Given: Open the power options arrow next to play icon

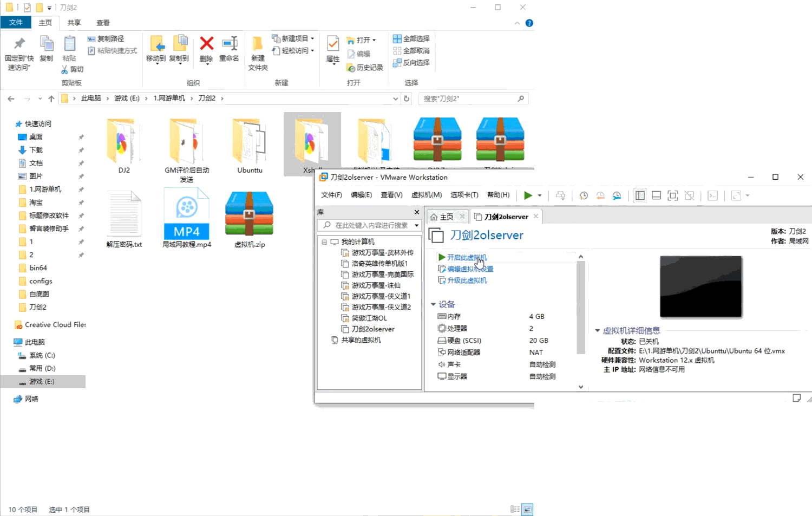Looking at the screenshot, I should click(540, 195).
